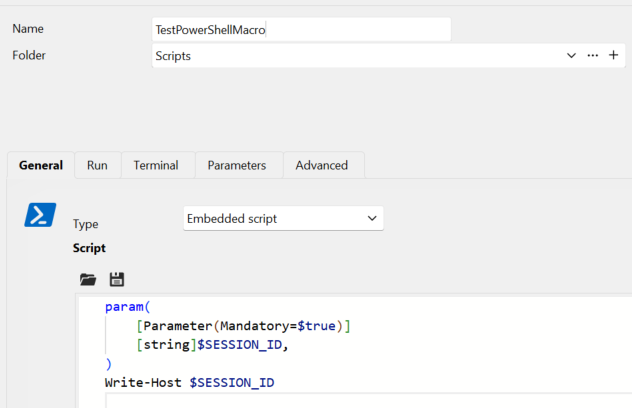Viewport: 632px width, 408px height.
Task: Open the Terminal tab
Action: (156, 165)
